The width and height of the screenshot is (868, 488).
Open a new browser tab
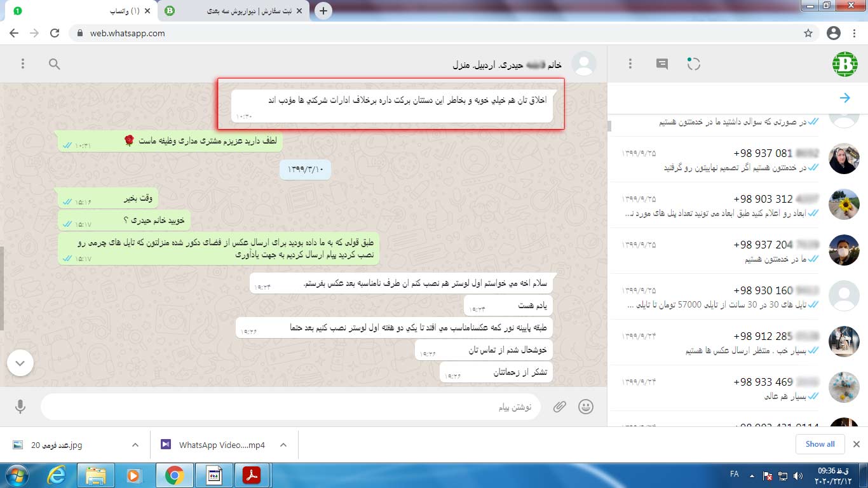(x=323, y=11)
